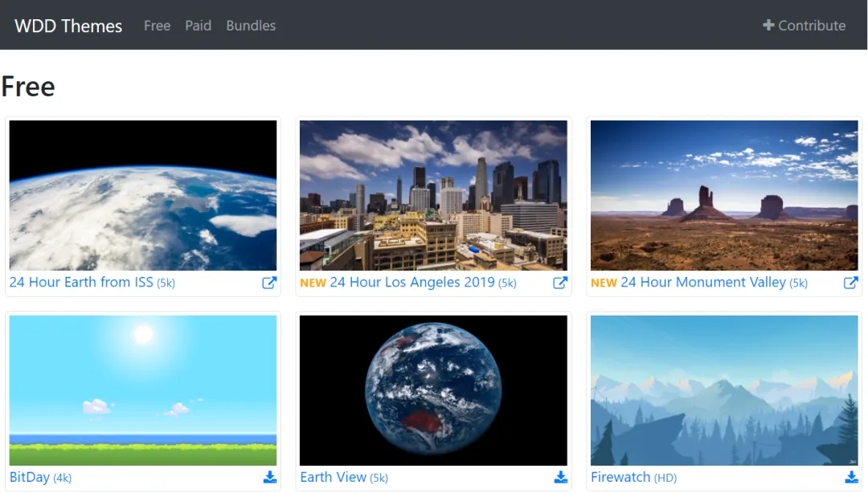Open the Paid nav item
Screen dimensions: 868x493
click(199, 26)
